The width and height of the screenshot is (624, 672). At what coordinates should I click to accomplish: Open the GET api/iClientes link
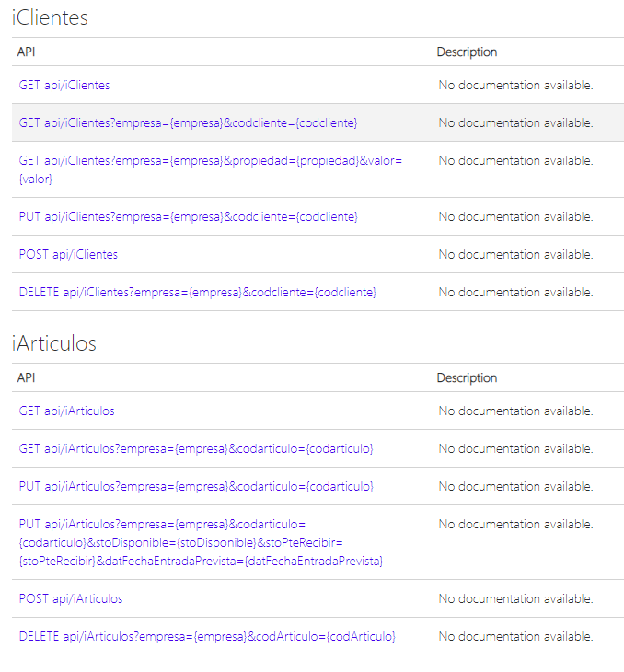click(x=64, y=85)
